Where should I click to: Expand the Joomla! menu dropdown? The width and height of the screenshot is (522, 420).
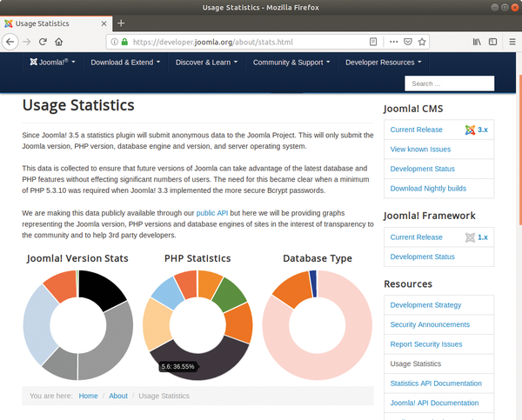(x=52, y=63)
